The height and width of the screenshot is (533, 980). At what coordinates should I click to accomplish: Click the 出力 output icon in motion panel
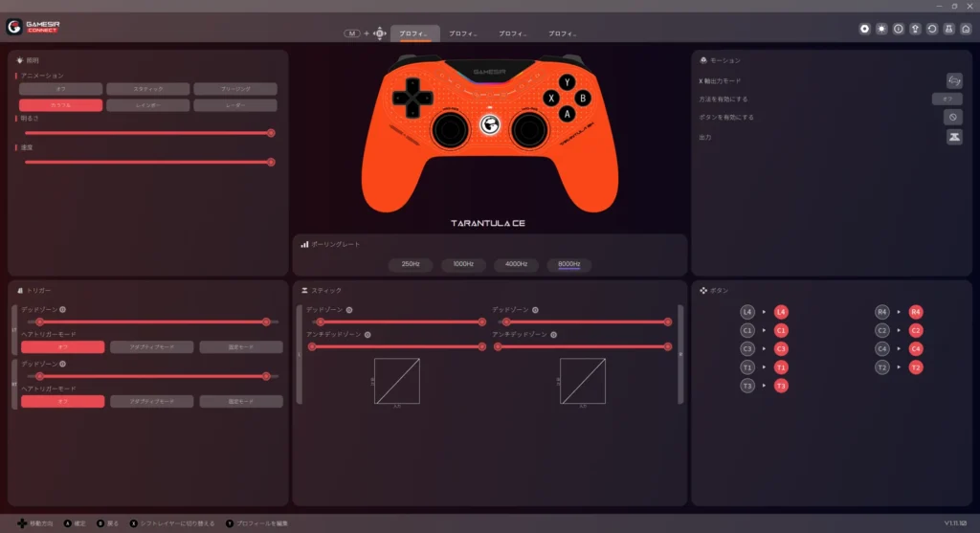(954, 137)
